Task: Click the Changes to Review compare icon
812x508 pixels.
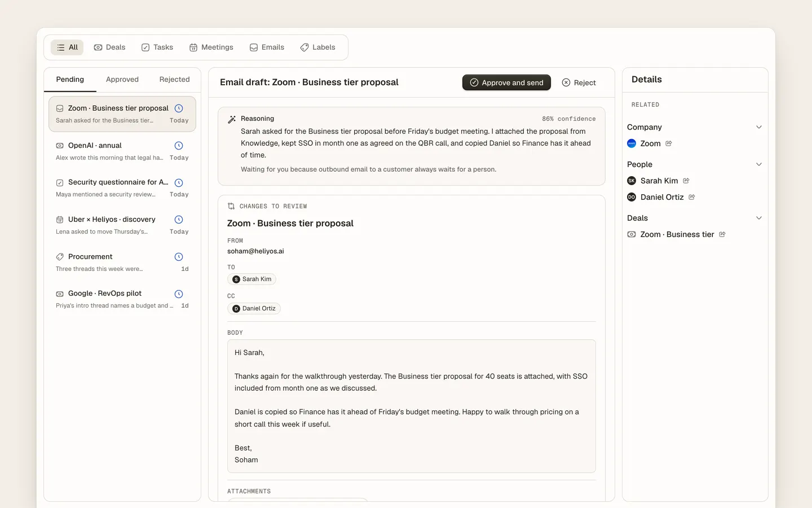Action: [x=231, y=206]
